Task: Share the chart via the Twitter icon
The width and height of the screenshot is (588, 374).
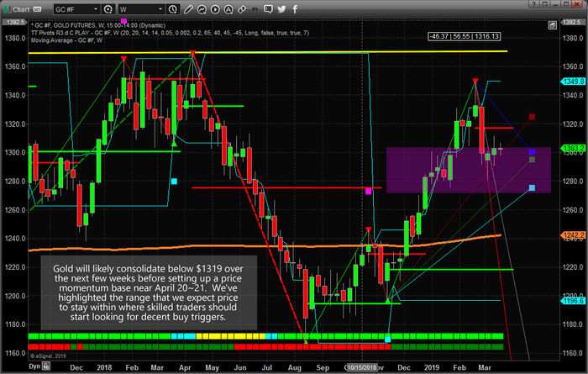Action: tap(281, 9)
